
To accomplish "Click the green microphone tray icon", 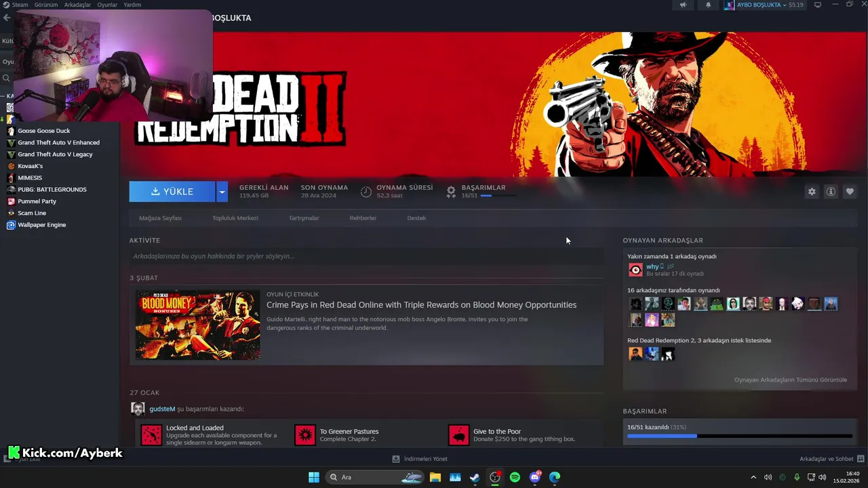I will [x=797, y=477].
